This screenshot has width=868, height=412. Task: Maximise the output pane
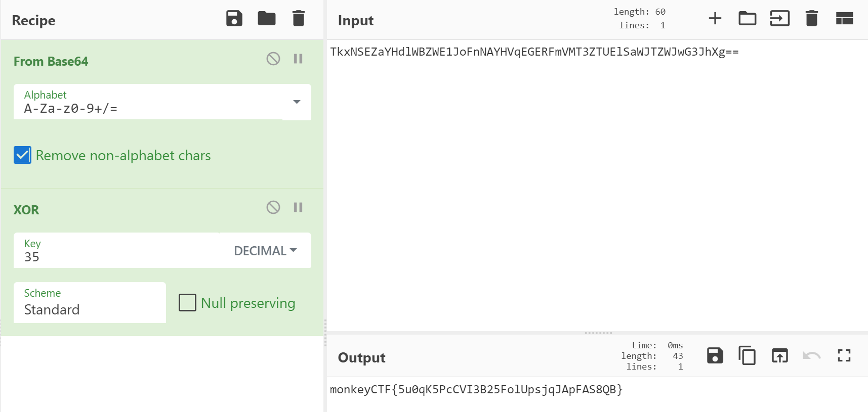coord(844,356)
